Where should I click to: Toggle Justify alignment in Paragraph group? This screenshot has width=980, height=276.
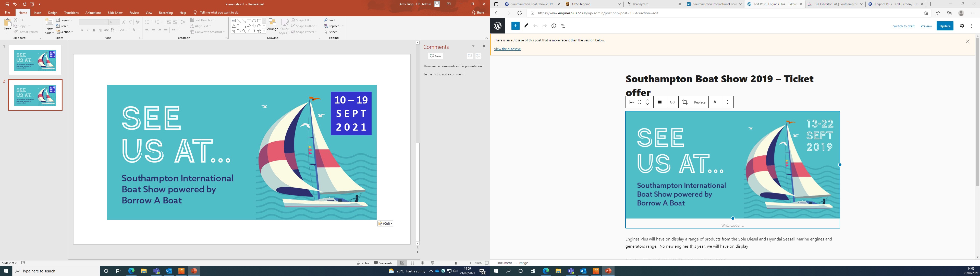[165, 30]
